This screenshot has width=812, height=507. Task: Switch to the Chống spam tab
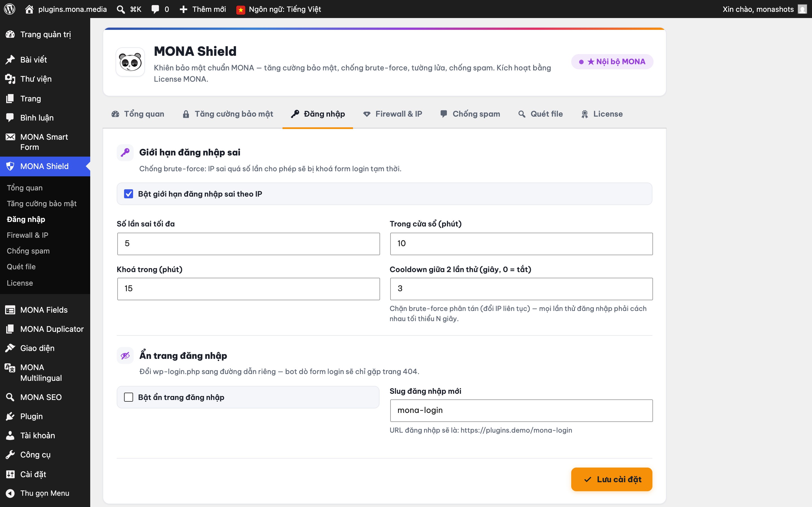click(x=470, y=114)
